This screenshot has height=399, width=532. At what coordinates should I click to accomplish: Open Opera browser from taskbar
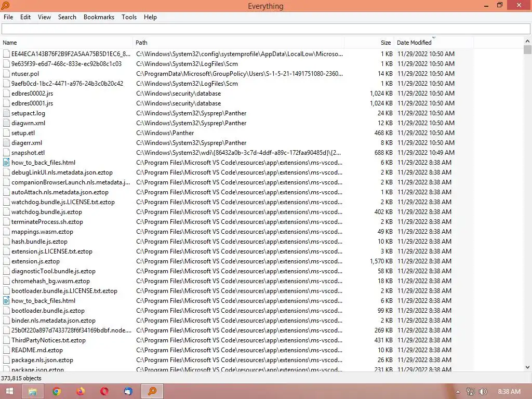[x=104, y=391]
